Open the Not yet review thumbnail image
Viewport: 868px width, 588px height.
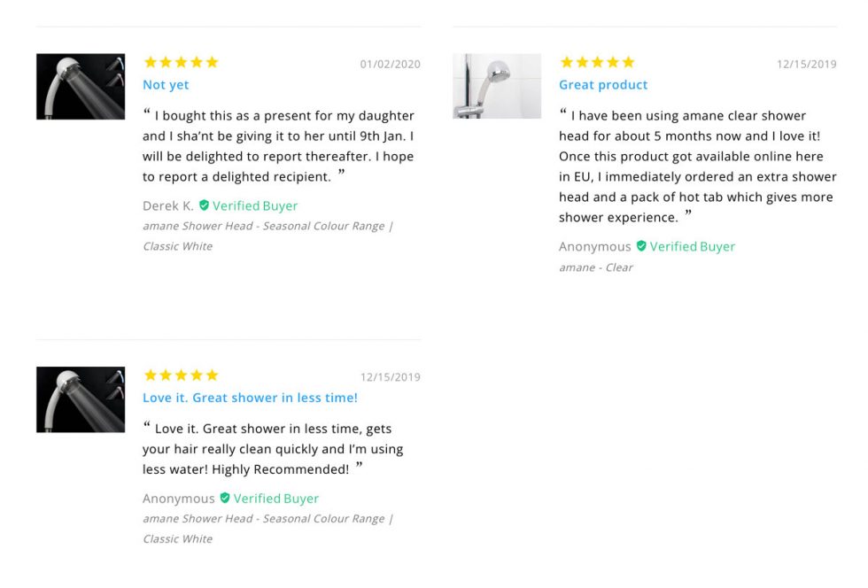pyautogui.click(x=81, y=87)
